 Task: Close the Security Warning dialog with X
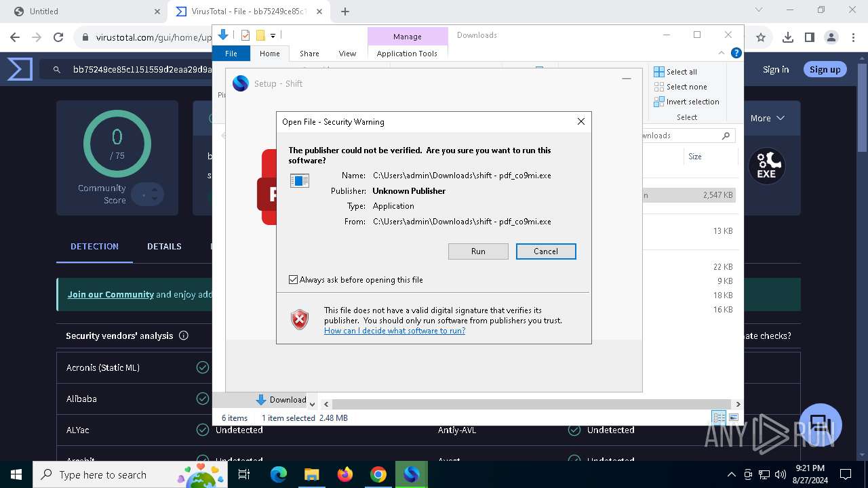click(x=580, y=121)
